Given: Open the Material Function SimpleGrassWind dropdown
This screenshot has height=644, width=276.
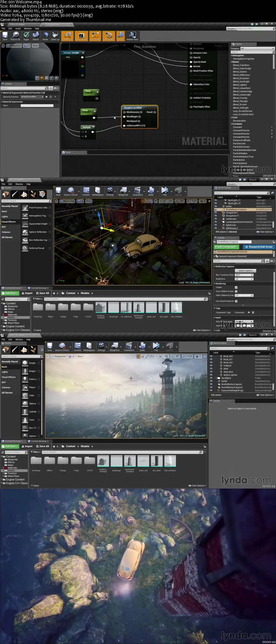Looking at the screenshot, I should point(32,97).
